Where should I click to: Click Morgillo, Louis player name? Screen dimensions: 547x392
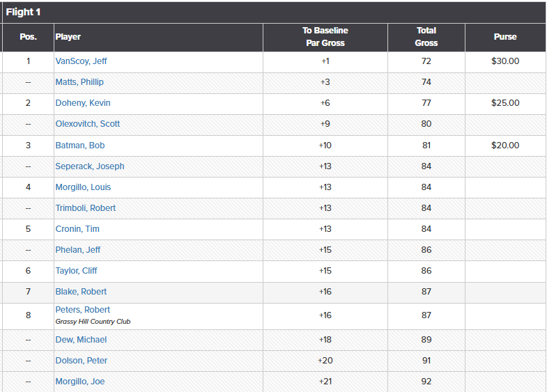click(83, 187)
